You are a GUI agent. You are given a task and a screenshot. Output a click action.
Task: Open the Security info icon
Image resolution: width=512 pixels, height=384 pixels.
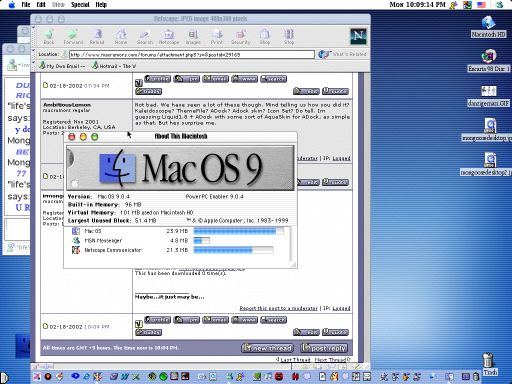click(x=241, y=36)
